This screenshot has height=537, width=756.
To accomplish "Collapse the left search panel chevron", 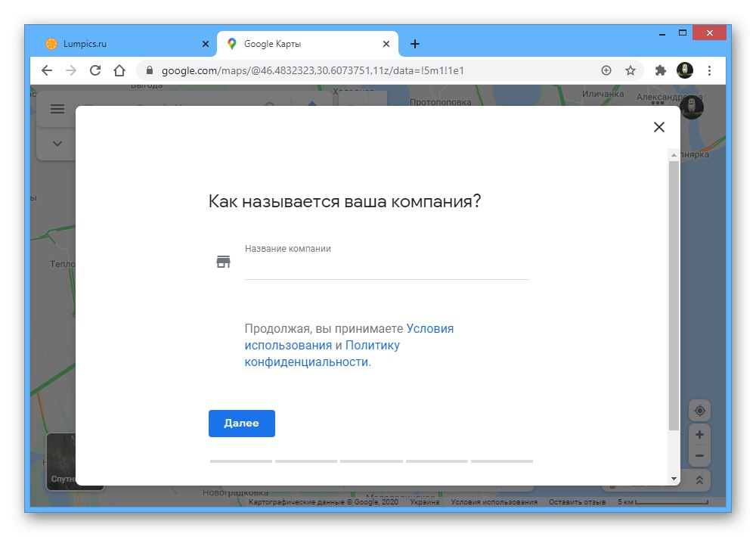I will (x=57, y=144).
